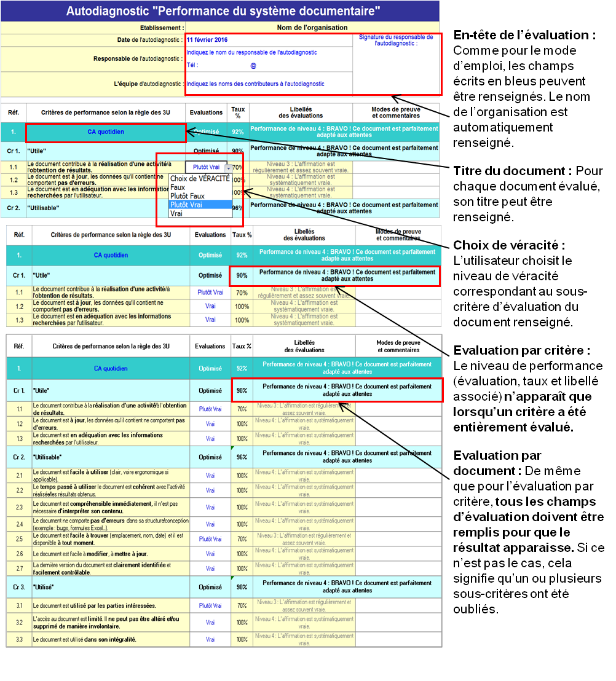
Task: Click the responsable name input field
Action: click(252, 53)
